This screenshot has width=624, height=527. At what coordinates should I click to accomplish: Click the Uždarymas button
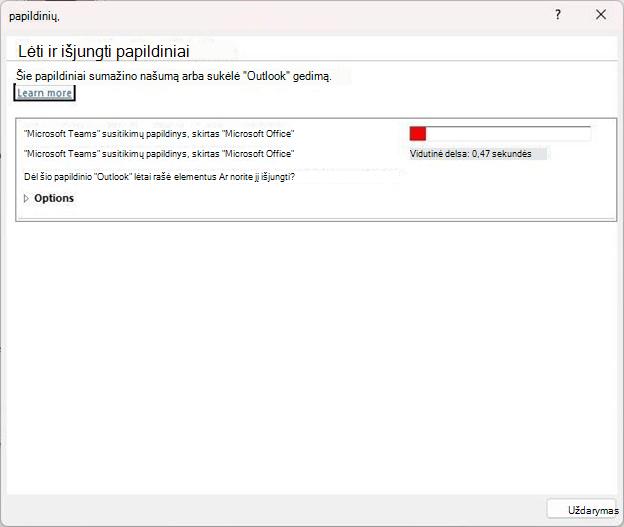pos(582,510)
